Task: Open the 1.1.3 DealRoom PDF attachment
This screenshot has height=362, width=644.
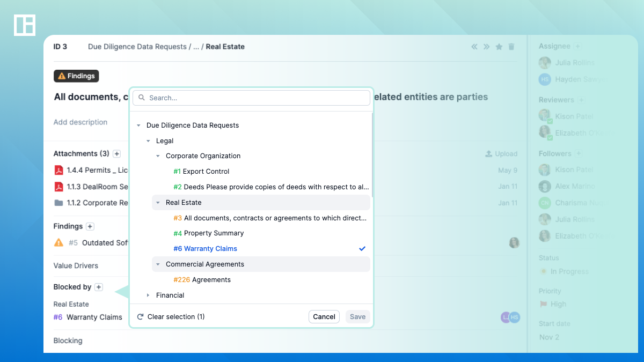Action: click(91, 187)
